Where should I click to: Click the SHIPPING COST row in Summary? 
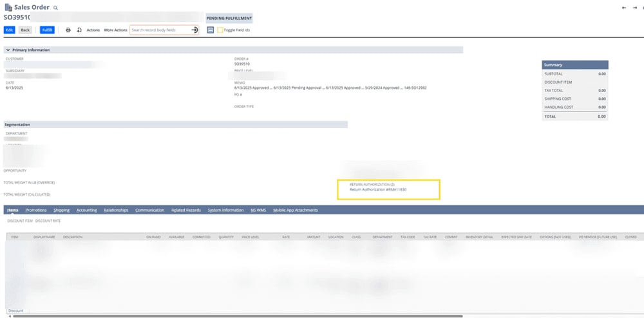[575, 99]
